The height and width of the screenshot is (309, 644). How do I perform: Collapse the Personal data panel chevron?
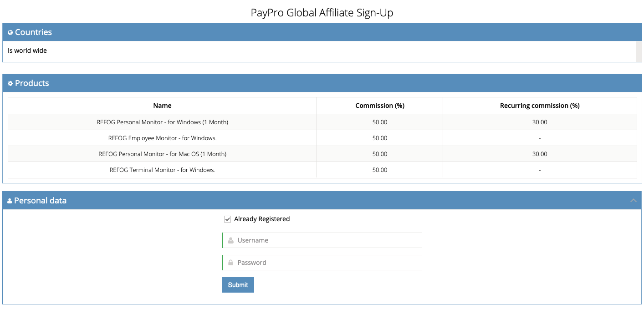(633, 200)
